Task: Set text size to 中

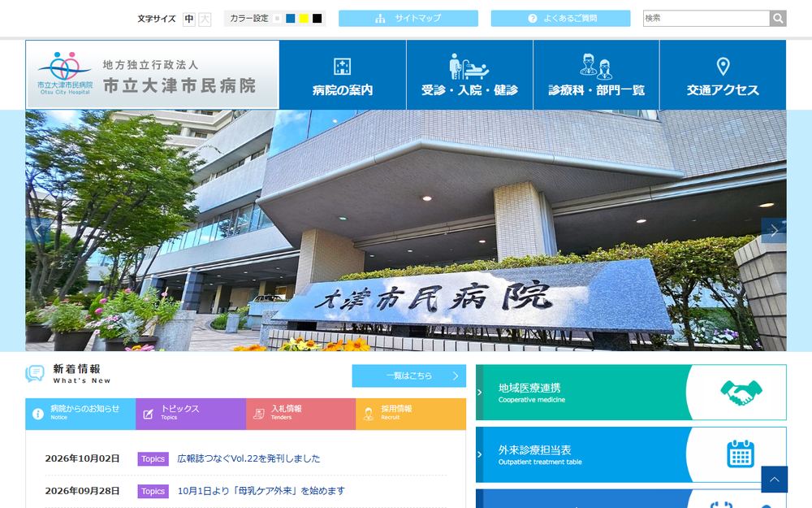Action: 189,20
